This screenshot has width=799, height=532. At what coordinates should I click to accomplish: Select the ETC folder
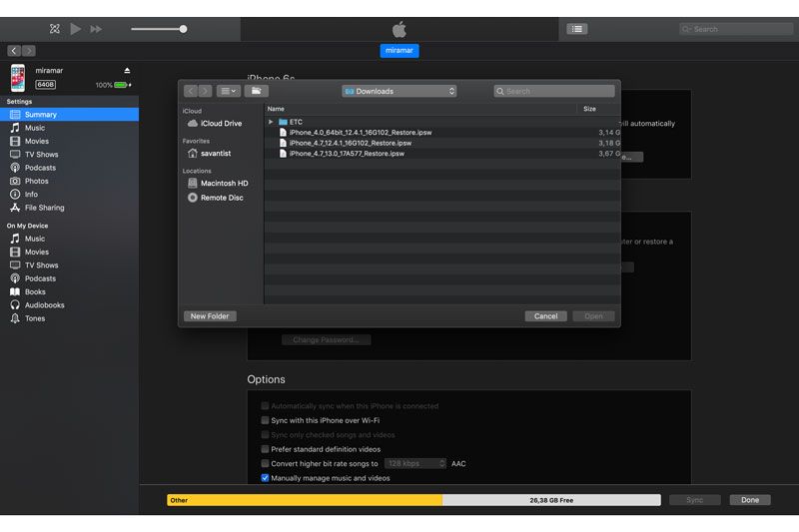click(x=441, y=122)
